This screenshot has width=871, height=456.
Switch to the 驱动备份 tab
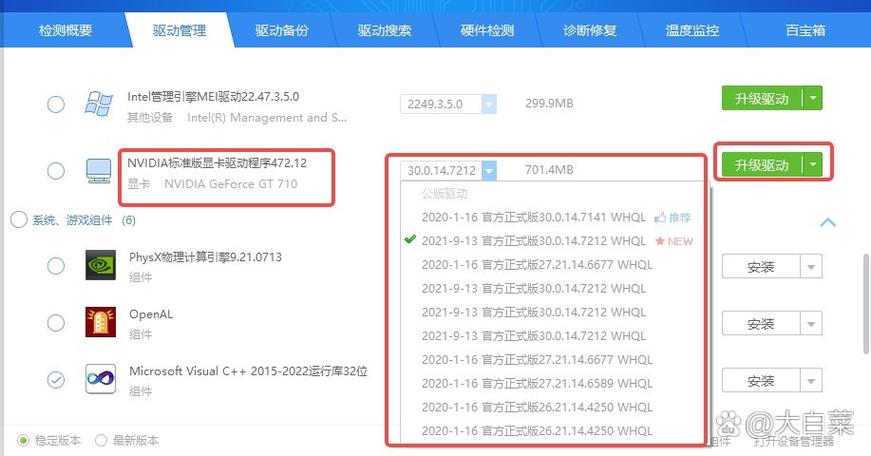(x=282, y=30)
